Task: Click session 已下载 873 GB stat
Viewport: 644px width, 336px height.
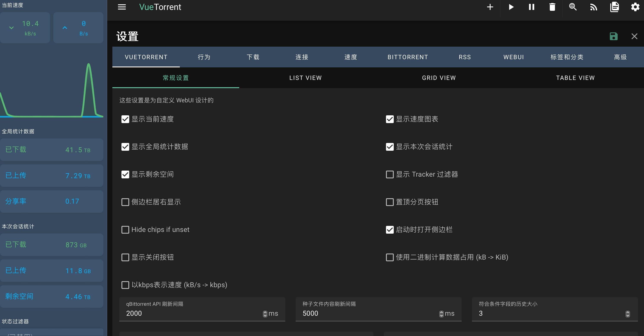Action: (x=51, y=245)
